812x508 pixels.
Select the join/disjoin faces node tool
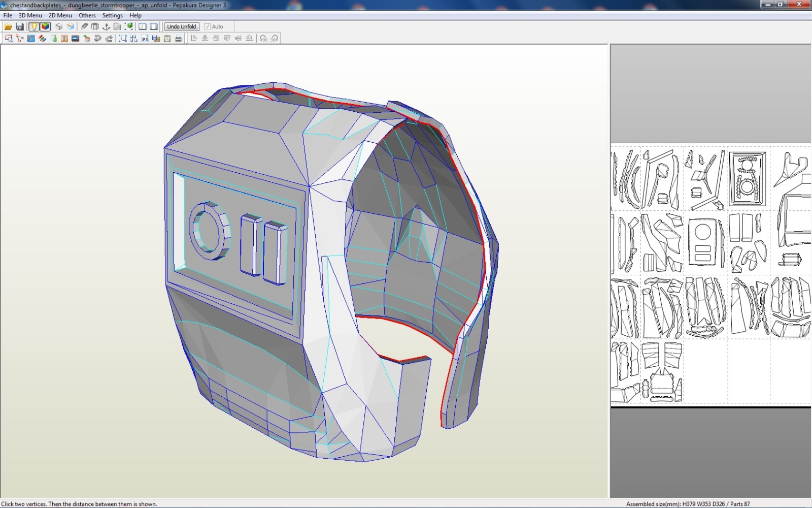click(x=19, y=38)
